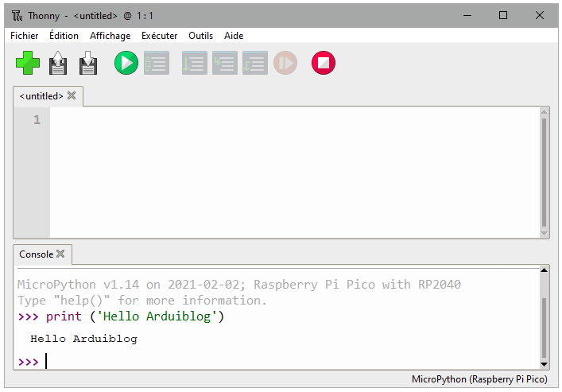The width and height of the screenshot is (562, 392).
Task: Step into in debugger toolbar
Action: pos(225,63)
